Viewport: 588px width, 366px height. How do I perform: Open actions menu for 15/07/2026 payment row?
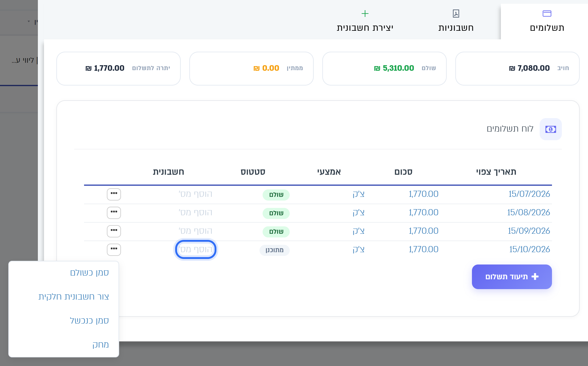pyautogui.click(x=114, y=194)
